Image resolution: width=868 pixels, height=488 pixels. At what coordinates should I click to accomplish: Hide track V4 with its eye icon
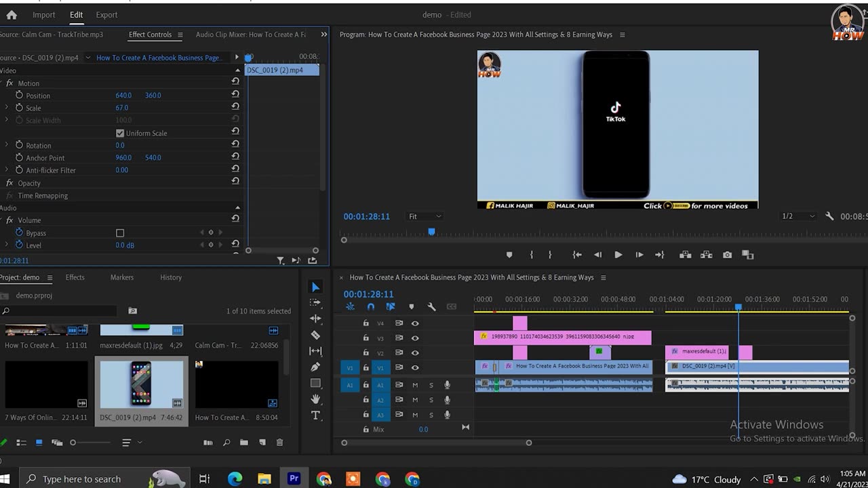[415, 323]
